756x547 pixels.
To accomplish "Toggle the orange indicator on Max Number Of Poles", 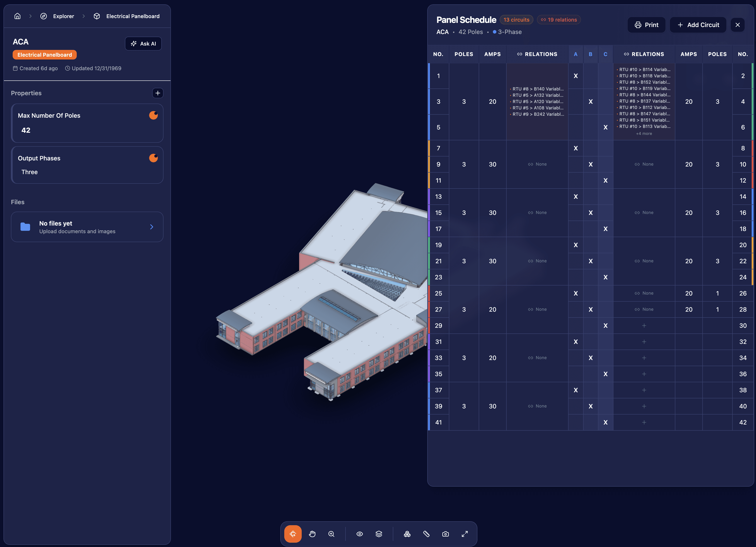I will coord(153,115).
